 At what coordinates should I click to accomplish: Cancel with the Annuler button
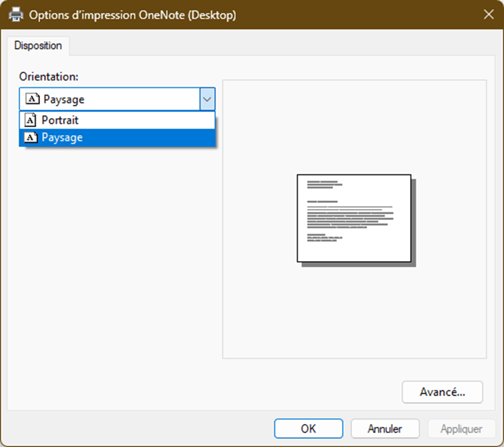pos(385,429)
